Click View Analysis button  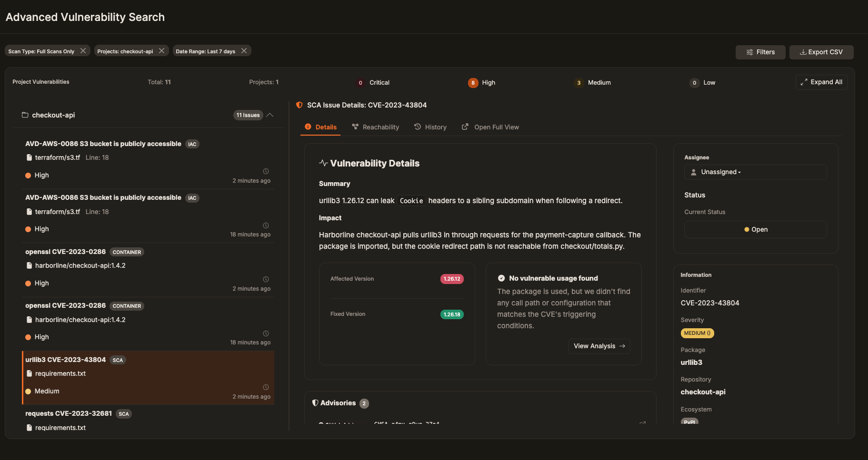pyautogui.click(x=599, y=346)
